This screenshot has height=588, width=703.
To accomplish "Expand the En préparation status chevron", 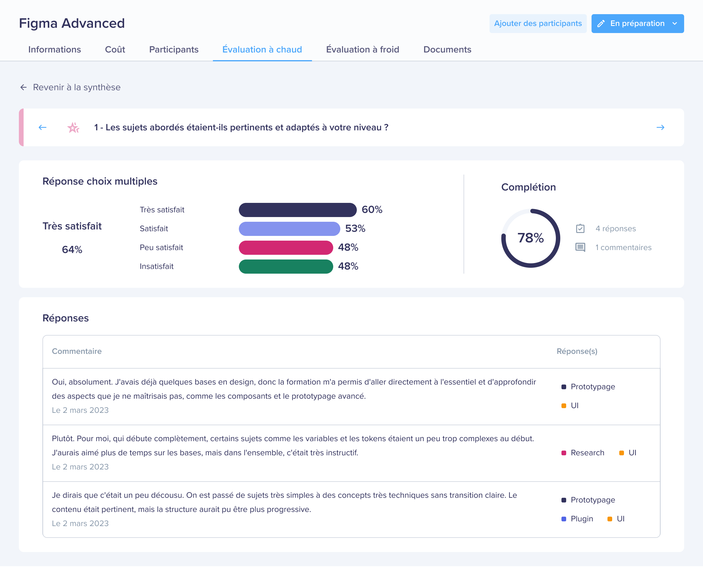I will pos(675,23).
